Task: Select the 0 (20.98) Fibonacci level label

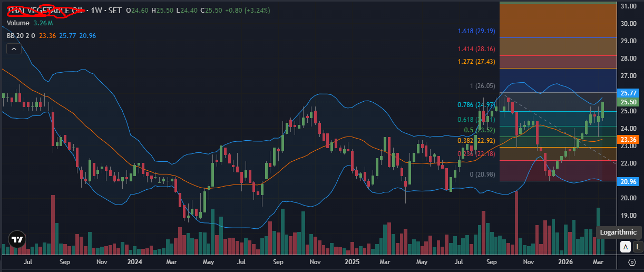Action: [x=482, y=174]
